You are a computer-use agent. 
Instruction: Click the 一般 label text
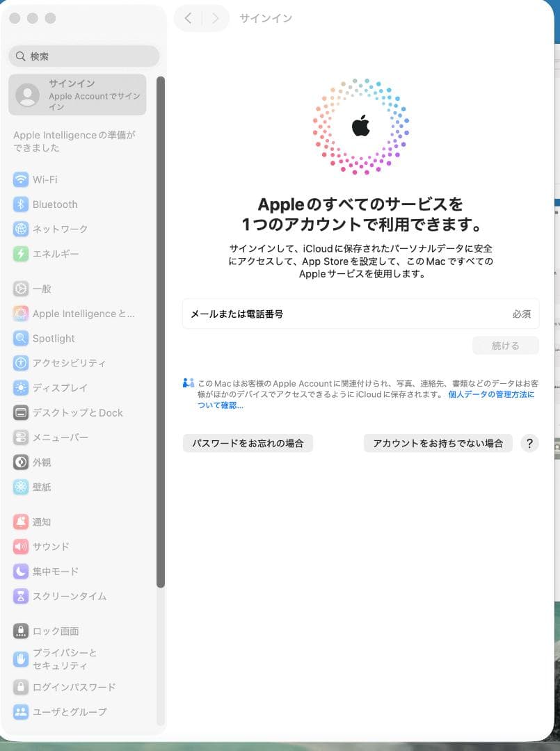click(42, 289)
